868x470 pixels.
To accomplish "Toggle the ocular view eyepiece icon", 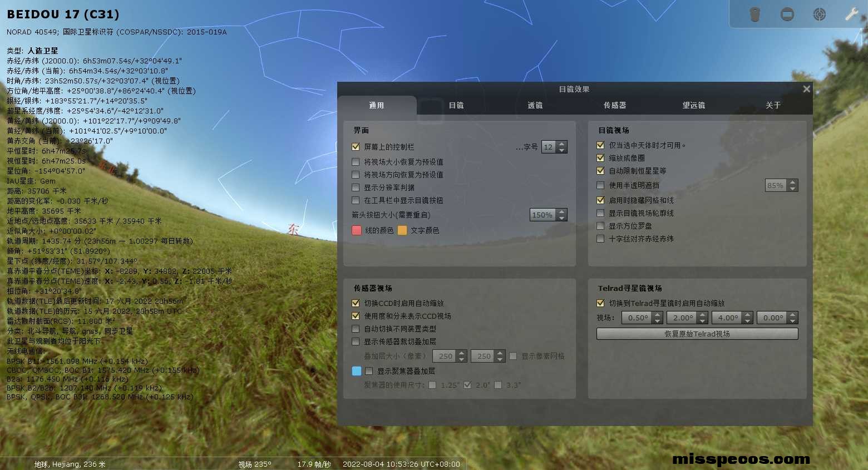I will tap(754, 14).
